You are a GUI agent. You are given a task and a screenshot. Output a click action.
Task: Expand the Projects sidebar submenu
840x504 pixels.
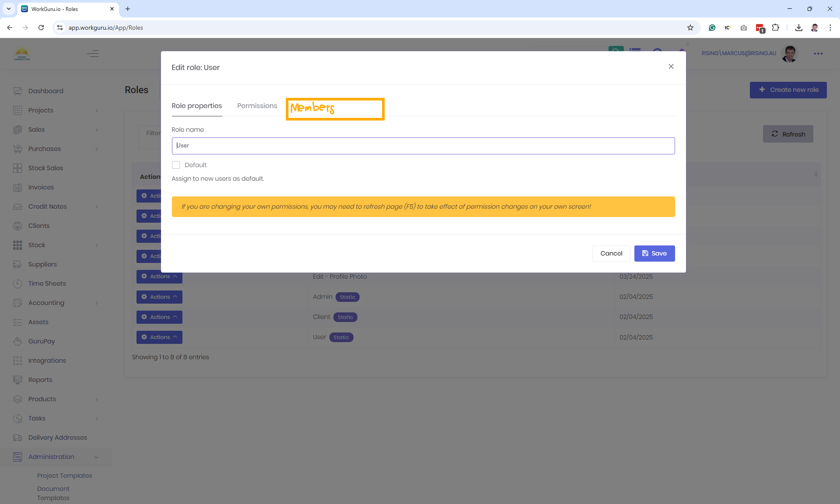(x=97, y=111)
